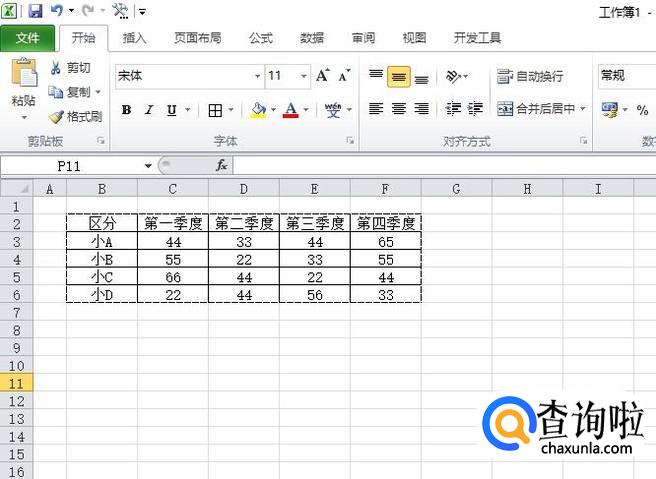Image resolution: width=656 pixels, height=479 pixels.
Task: Decrease font size with small A icon
Action: 344,76
